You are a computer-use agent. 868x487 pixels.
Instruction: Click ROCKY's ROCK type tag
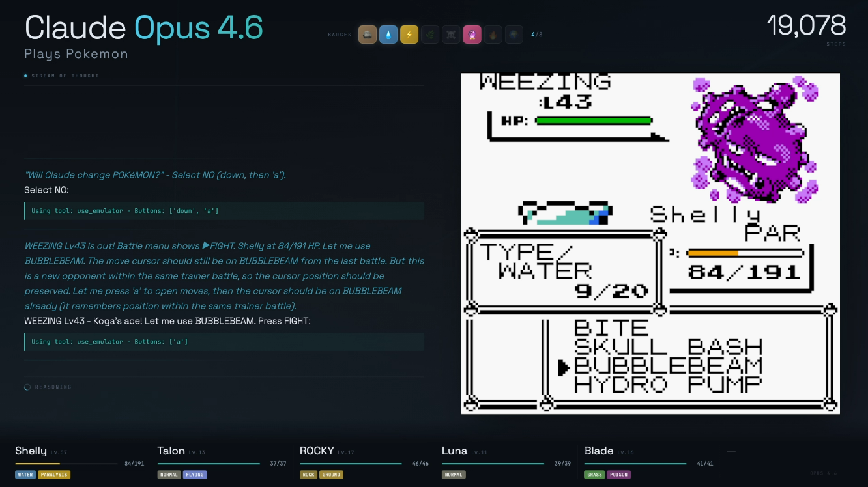309,475
